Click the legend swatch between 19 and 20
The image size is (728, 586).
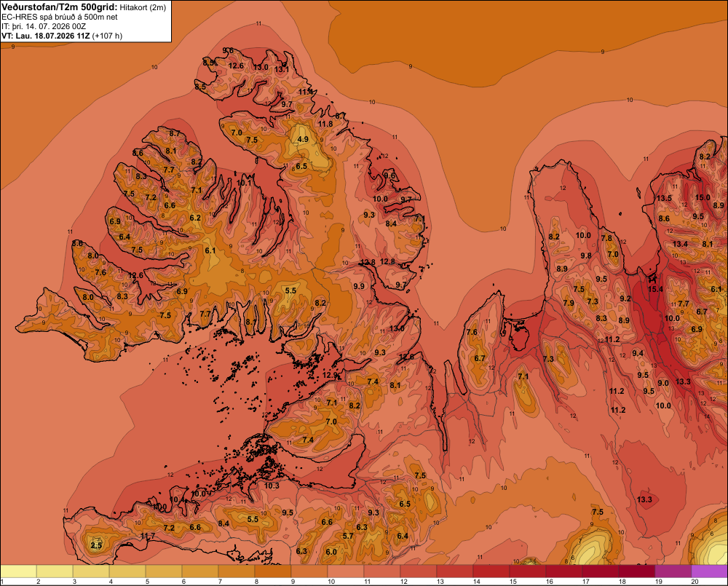point(673,571)
